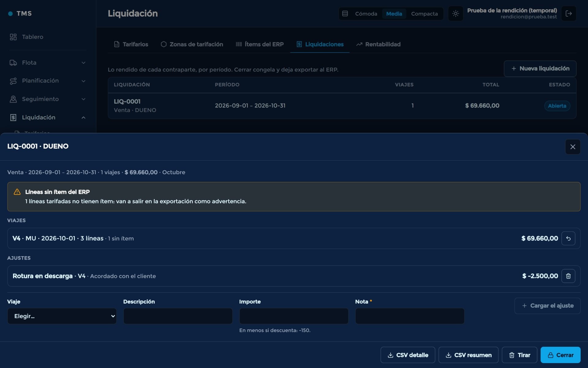The image size is (588, 368).
Task: Open the Tarifarios tab
Action: 131,44
